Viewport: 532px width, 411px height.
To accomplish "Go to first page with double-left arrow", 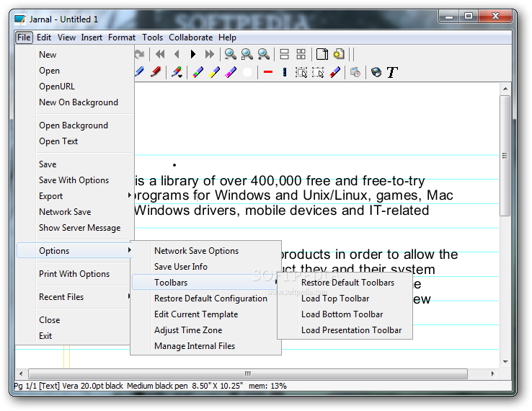I will 160,54.
